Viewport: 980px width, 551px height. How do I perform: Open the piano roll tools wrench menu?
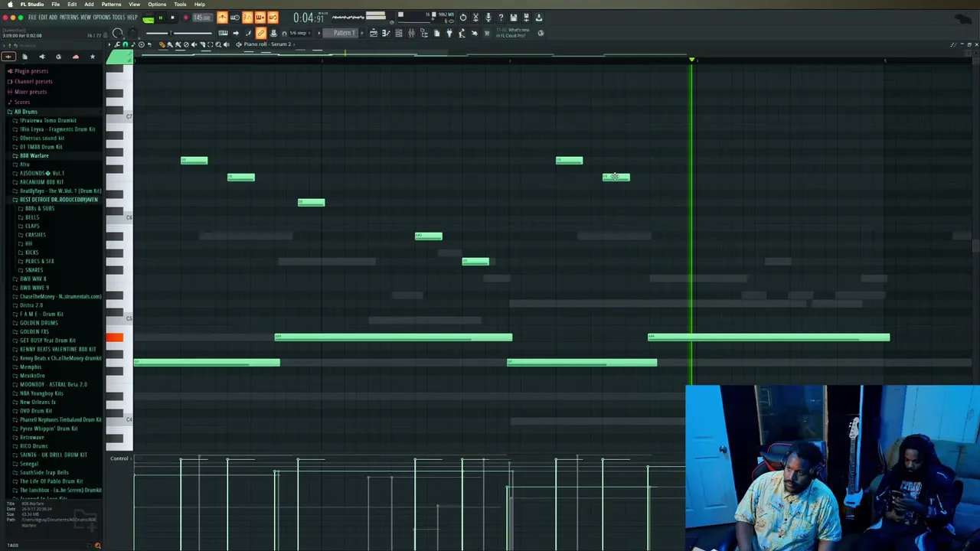tap(117, 44)
